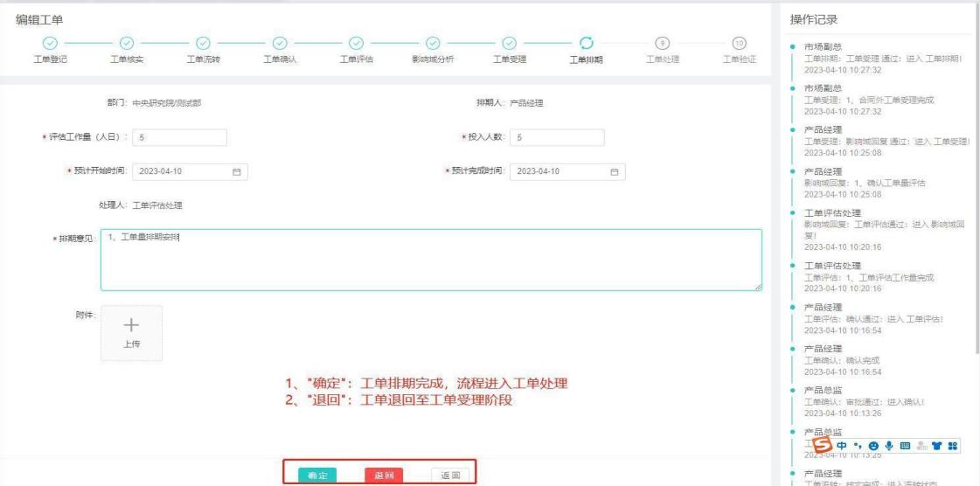This screenshot has width=980, height=486.
Task: Click the 评估工作量 input field
Action: point(180,137)
